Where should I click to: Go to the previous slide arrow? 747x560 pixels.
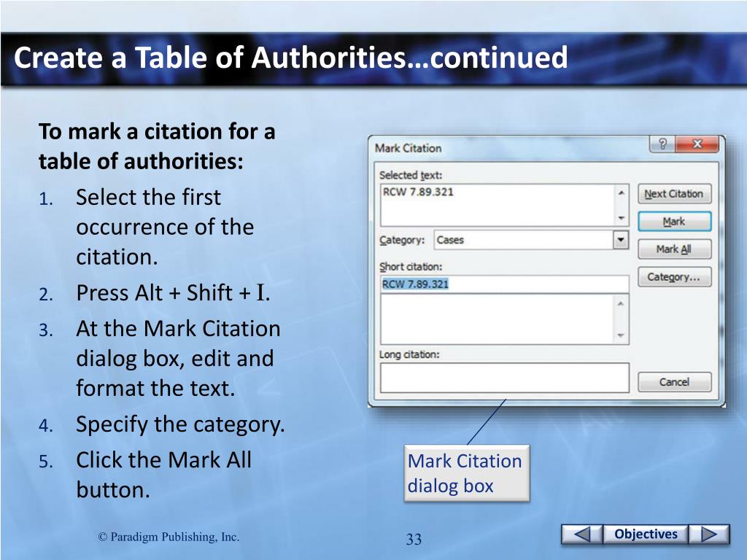click(x=581, y=534)
